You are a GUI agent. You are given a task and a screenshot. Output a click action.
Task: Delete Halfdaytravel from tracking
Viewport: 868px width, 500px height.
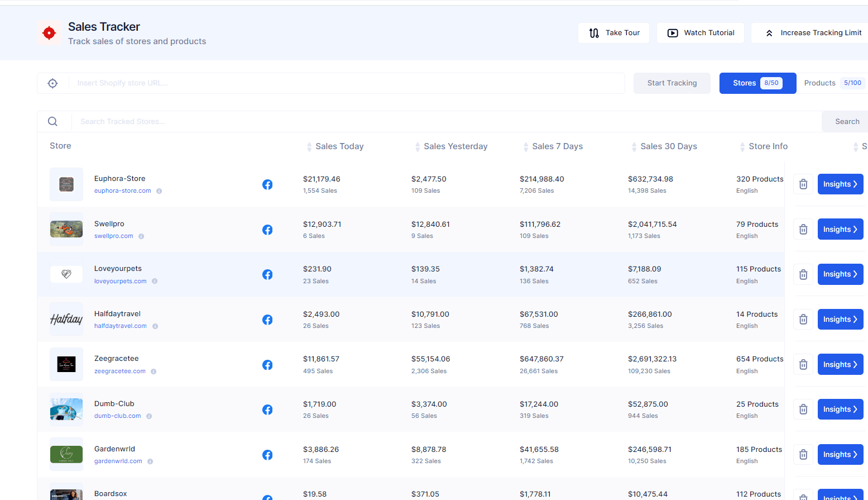click(803, 320)
